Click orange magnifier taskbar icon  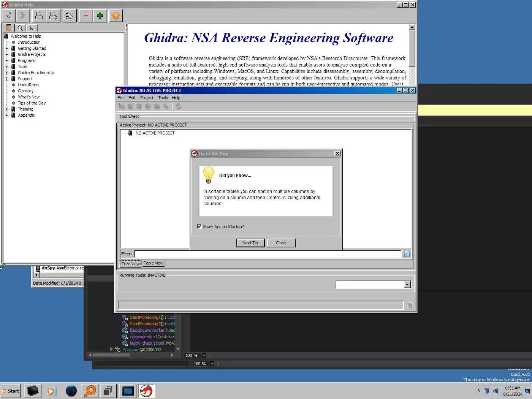coord(90,391)
